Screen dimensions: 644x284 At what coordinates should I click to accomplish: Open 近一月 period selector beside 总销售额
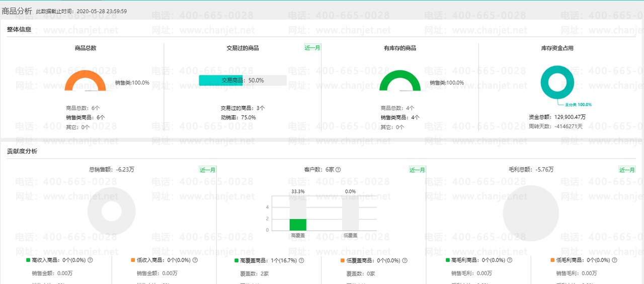click(x=208, y=170)
